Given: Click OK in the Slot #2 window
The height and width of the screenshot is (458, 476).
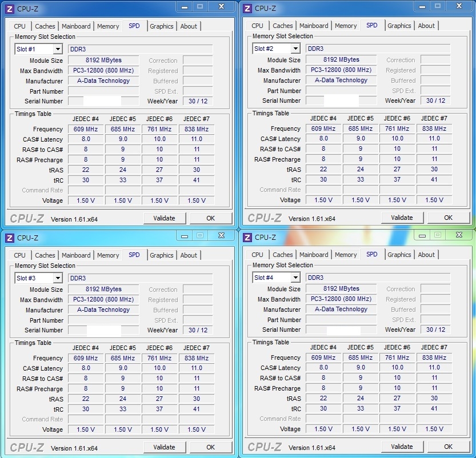Looking at the screenshot, I should pos(448,218).
